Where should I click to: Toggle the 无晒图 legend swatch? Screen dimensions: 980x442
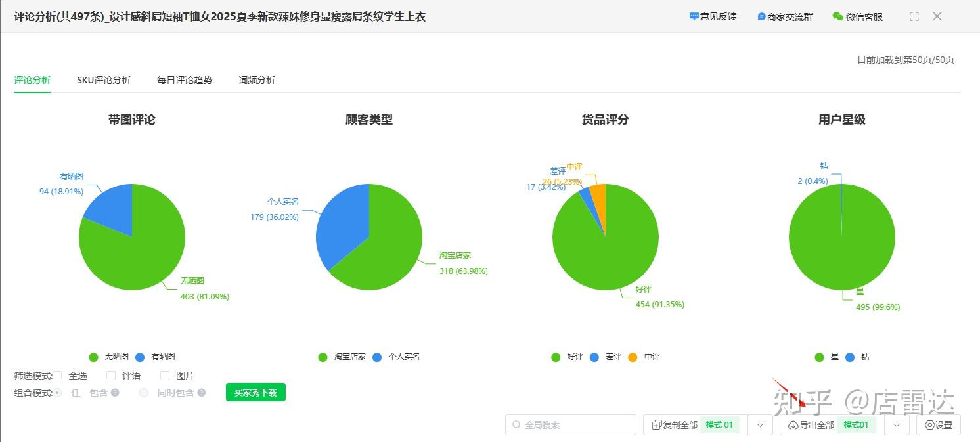(93, 357)
